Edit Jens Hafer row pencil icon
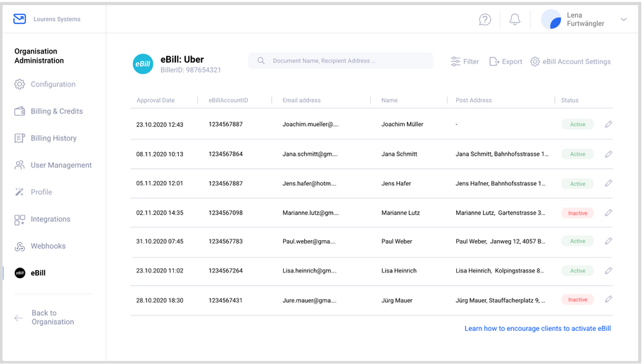642x364 pixels. pos(608,183)
